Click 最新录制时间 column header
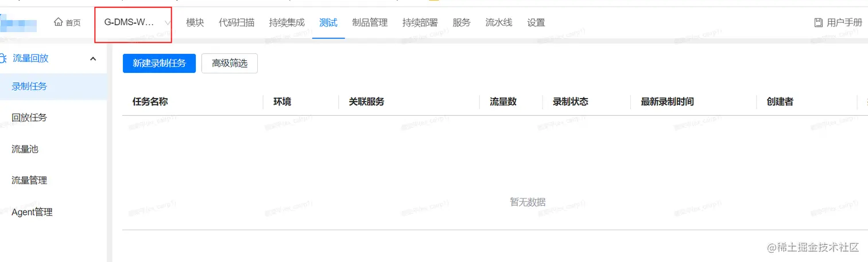This screenshot has width=868, height=262. pos(668,101)
